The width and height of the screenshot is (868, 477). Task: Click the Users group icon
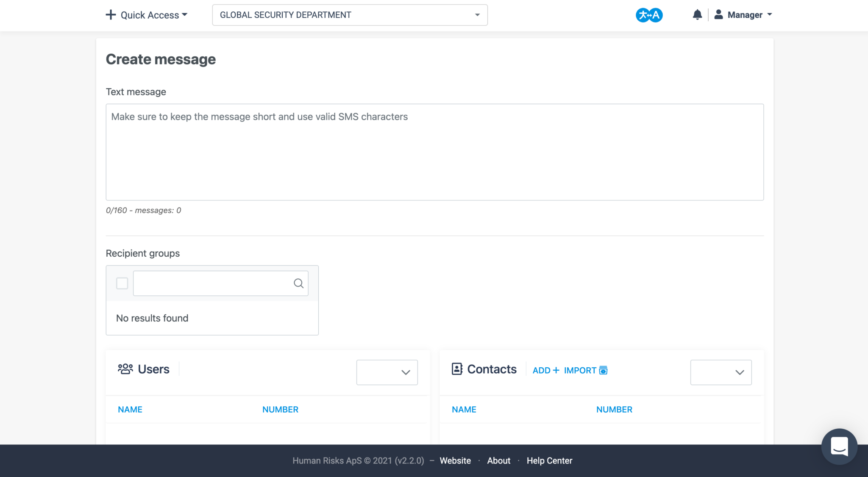pyautogui.click(x=125, y=369)
